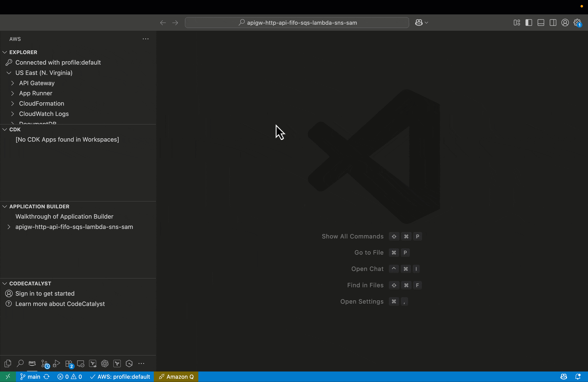588x382 pixels.
Task: Open the Extensions view with badge
Action: [69, 364]
